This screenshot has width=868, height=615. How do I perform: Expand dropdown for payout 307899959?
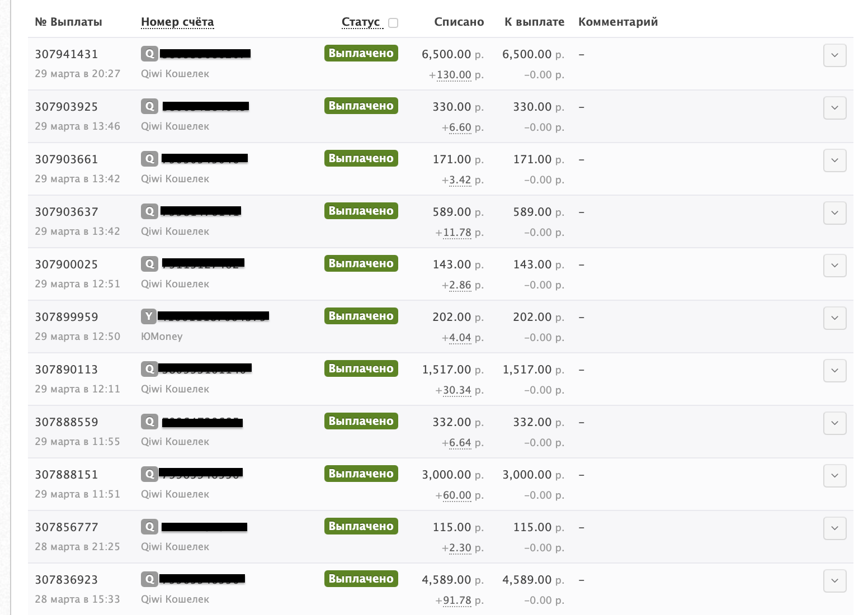point(834,318)
